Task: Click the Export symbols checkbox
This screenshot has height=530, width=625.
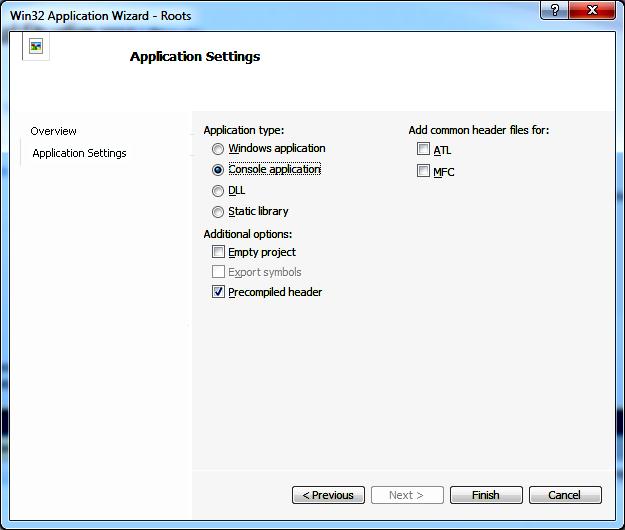Action: [x=218, y=272]
